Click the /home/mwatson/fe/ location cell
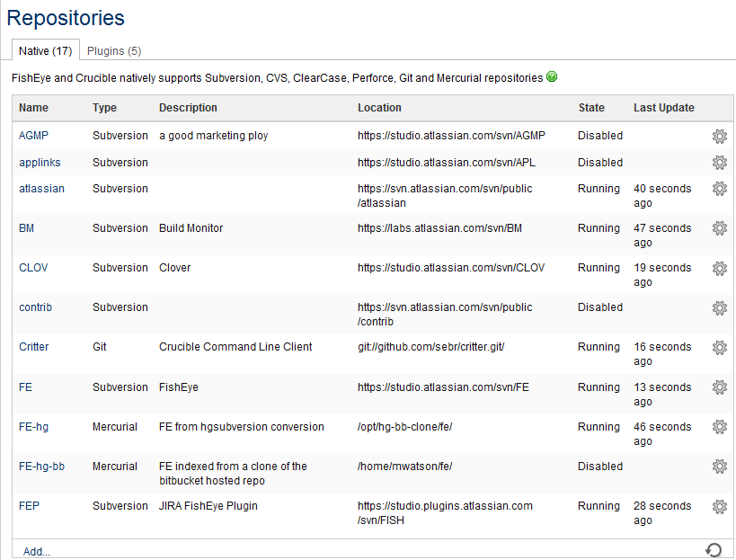This screenshot has width=736, height=560. click(x=404, y=467)
